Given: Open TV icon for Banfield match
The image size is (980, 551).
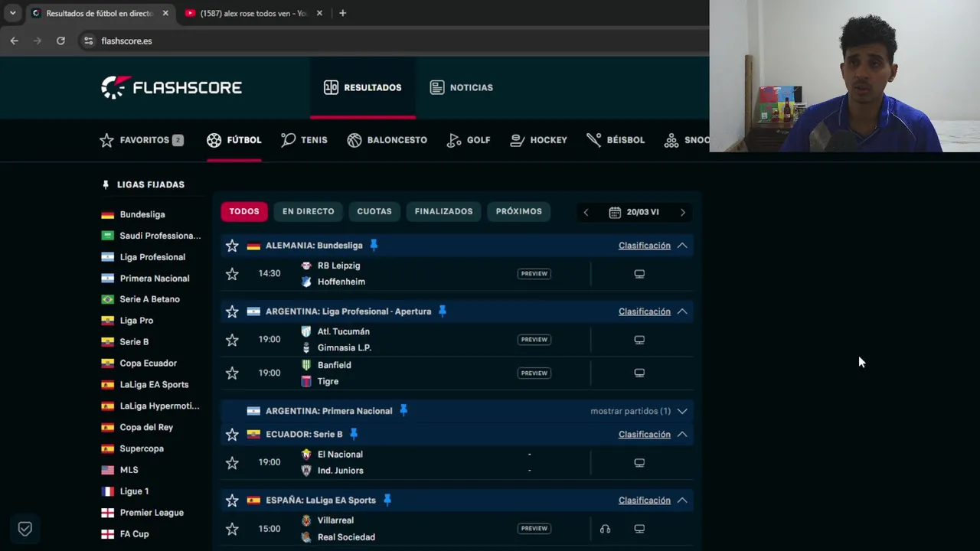Looking at the screenshot, I should (x=639, y=373).
